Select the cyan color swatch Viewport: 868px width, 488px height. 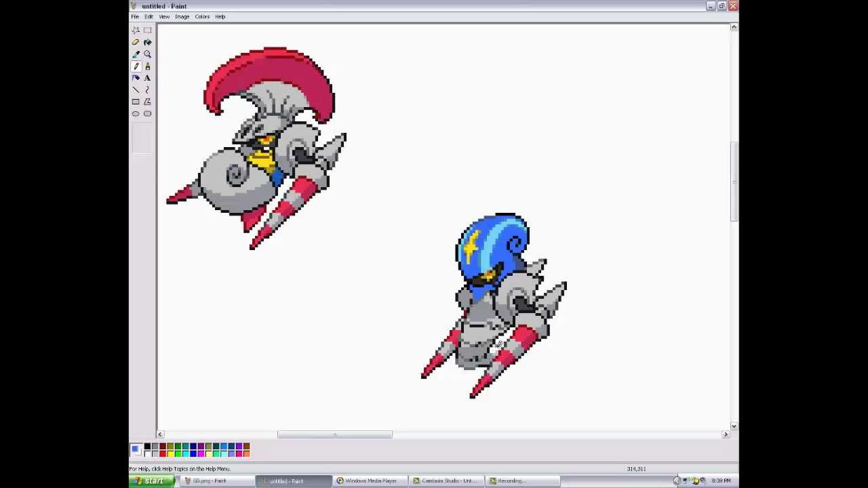[x=186, y=454]
